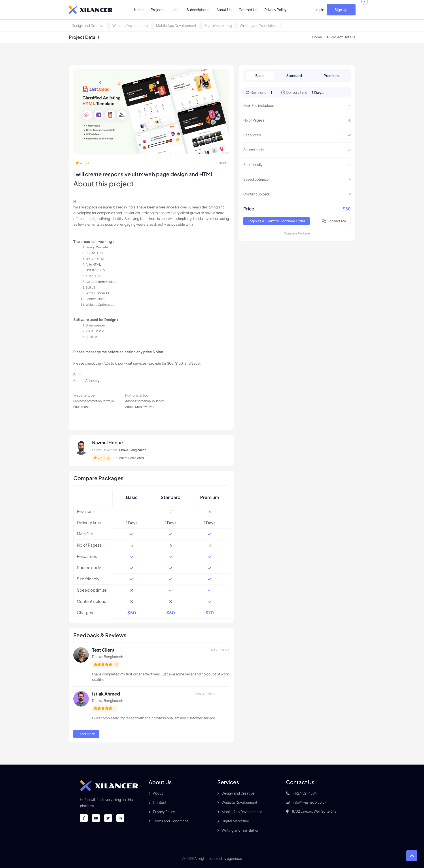Click the phone icon in Contact Us
Viewport: 424px width, 868px height.
point(288,793)
